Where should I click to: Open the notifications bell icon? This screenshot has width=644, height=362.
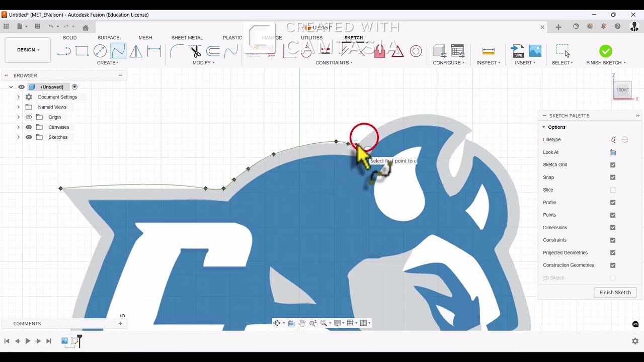coord(603,27)
